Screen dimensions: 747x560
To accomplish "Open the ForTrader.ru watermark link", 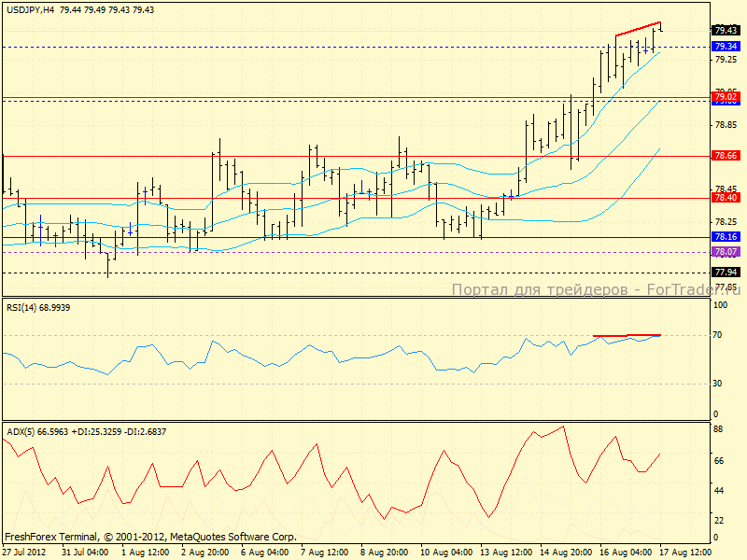I will 596,290.
